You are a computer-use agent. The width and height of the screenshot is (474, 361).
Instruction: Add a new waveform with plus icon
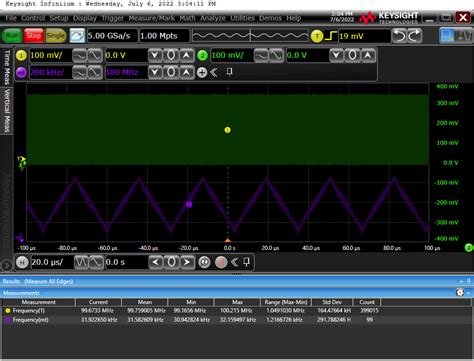click(x=202, y=72)
